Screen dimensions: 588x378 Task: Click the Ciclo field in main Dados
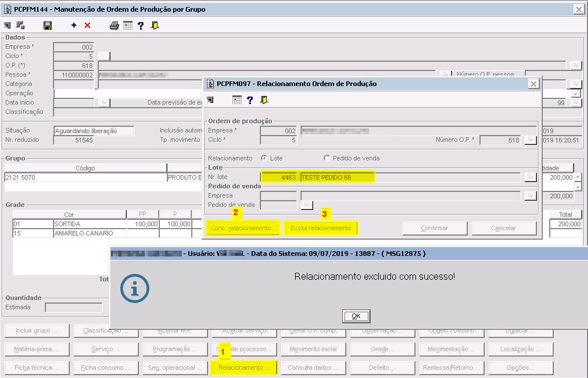(x=73, y=56)
